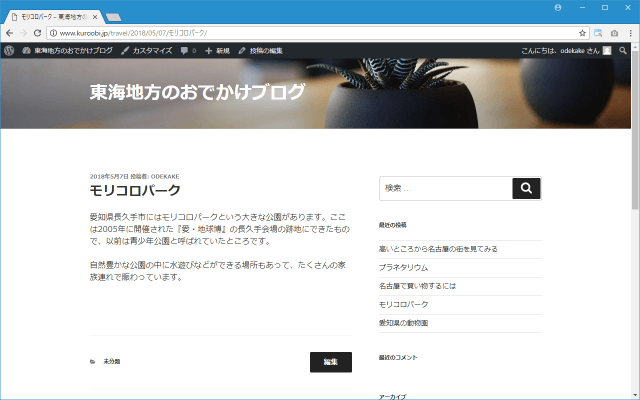Click the screen capture extension icon

pyautogui.click(x=598, y=33)
